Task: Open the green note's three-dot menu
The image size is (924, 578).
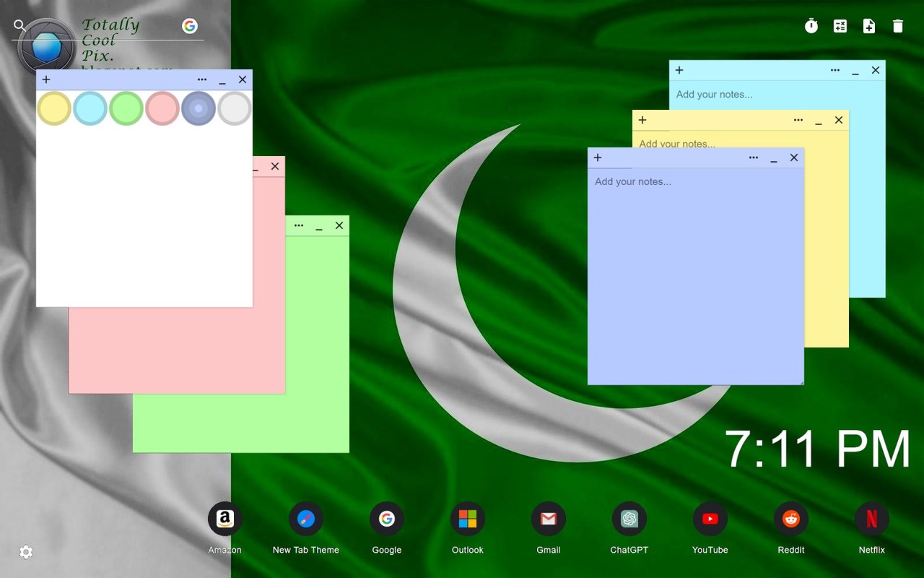Action: tap(299, 225)
